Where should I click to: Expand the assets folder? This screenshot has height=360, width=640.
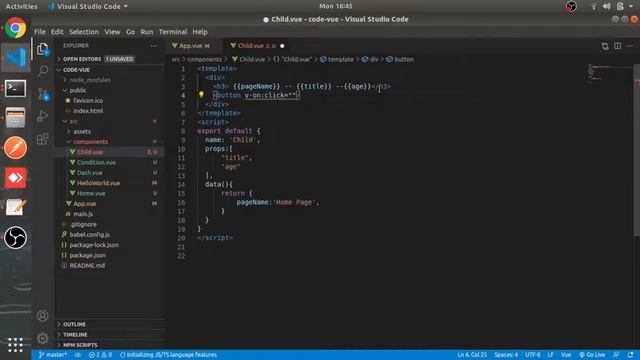(82, 131)
